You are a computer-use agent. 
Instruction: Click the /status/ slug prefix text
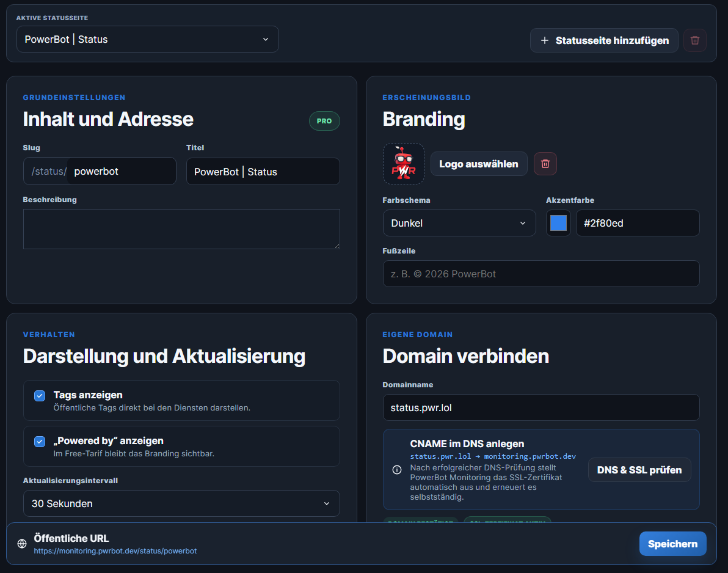(49, 171)
